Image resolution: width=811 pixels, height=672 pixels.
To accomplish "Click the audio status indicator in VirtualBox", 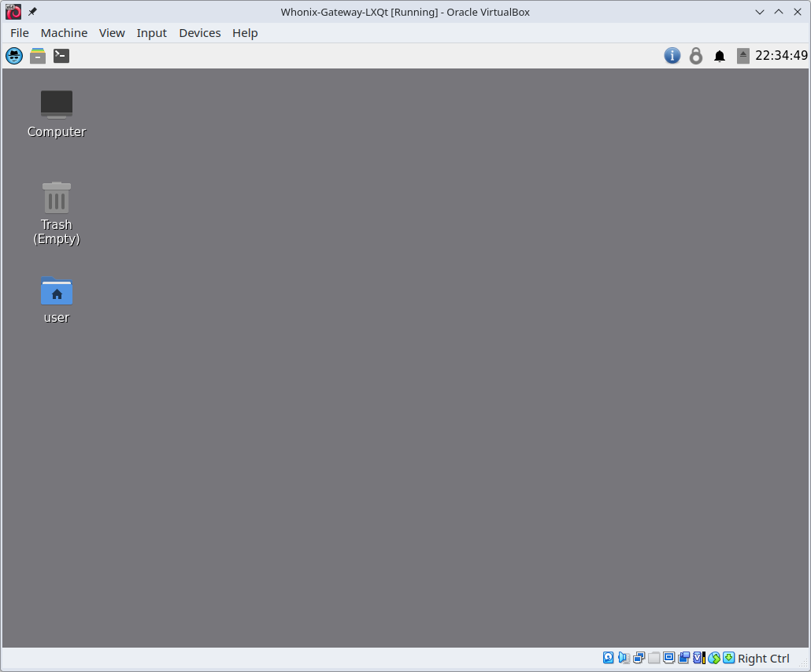I will pyautogui.click(x=622, y=658).
